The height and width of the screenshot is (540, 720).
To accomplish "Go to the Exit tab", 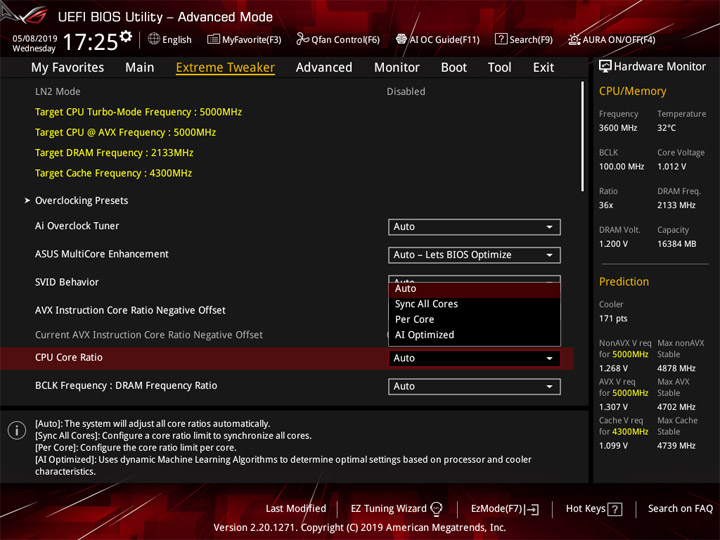I will (543, 68).
